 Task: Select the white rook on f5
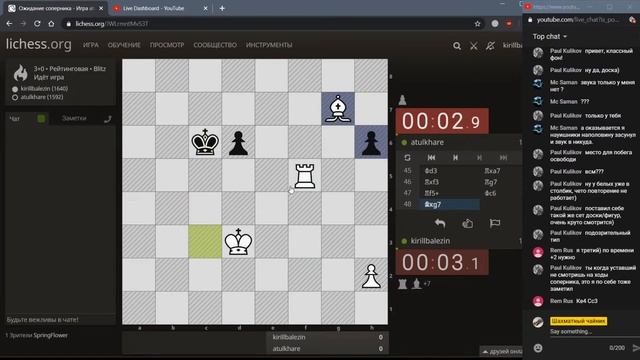pyautogui.click(x=304, y=176)
